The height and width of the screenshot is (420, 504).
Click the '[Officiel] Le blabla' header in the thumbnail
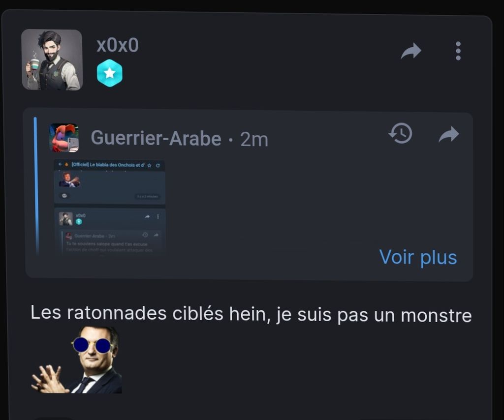[x=108, y=165]
